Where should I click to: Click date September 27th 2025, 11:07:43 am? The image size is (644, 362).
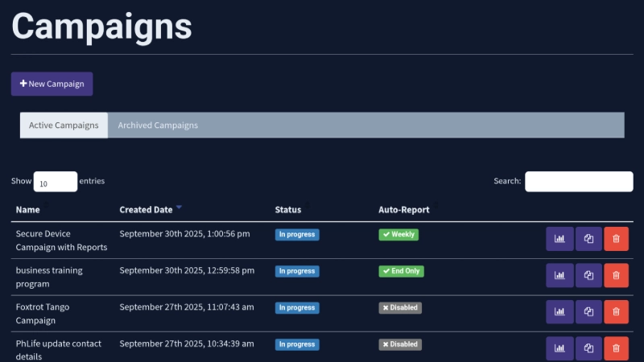pos(187,306)
